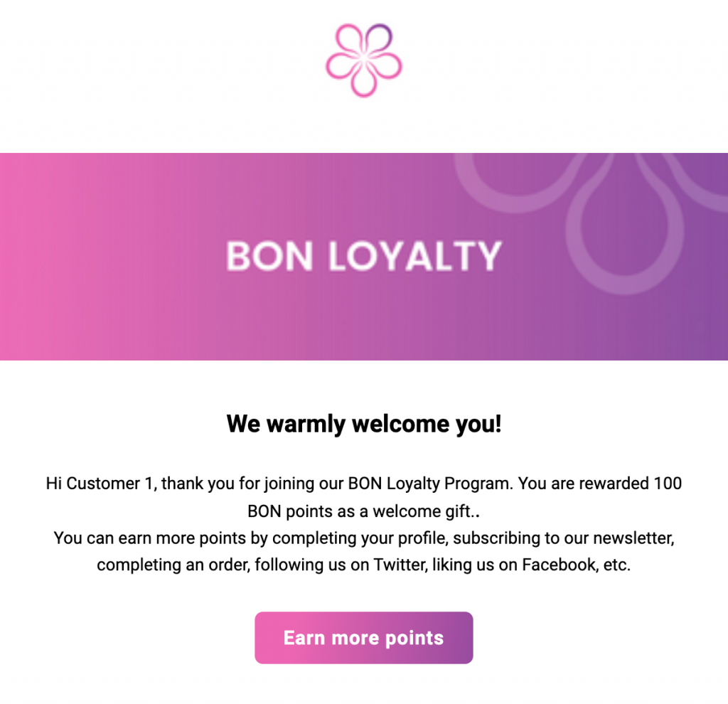728x704 pixels.
Task: Click the number 100 in the message
Action: [667, 484]
